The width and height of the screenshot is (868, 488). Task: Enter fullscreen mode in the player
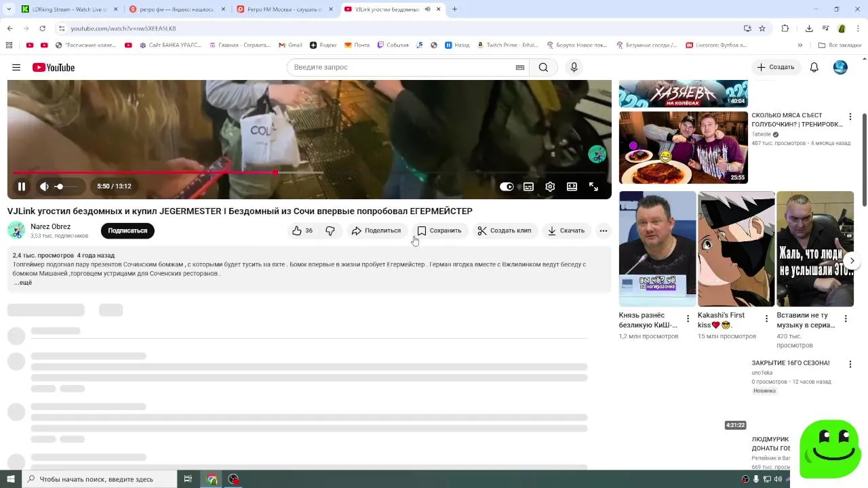593,186
